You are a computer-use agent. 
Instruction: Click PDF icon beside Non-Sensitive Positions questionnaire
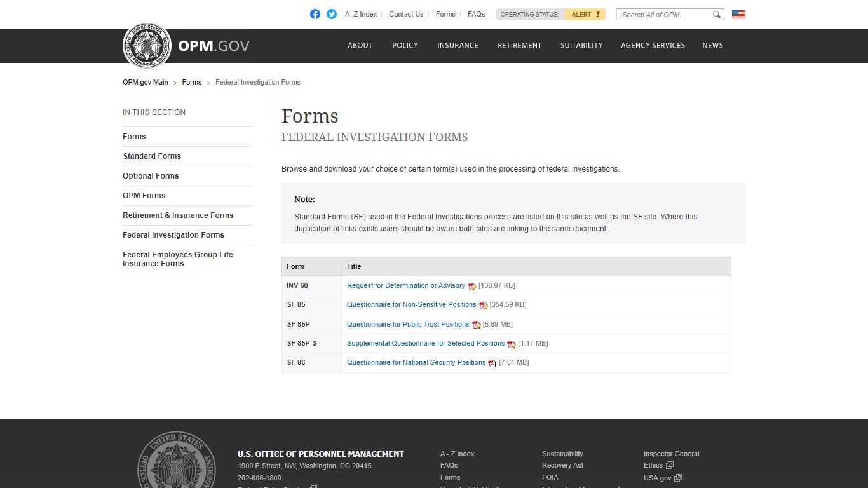pyautogui.click(x=483, y=306)
